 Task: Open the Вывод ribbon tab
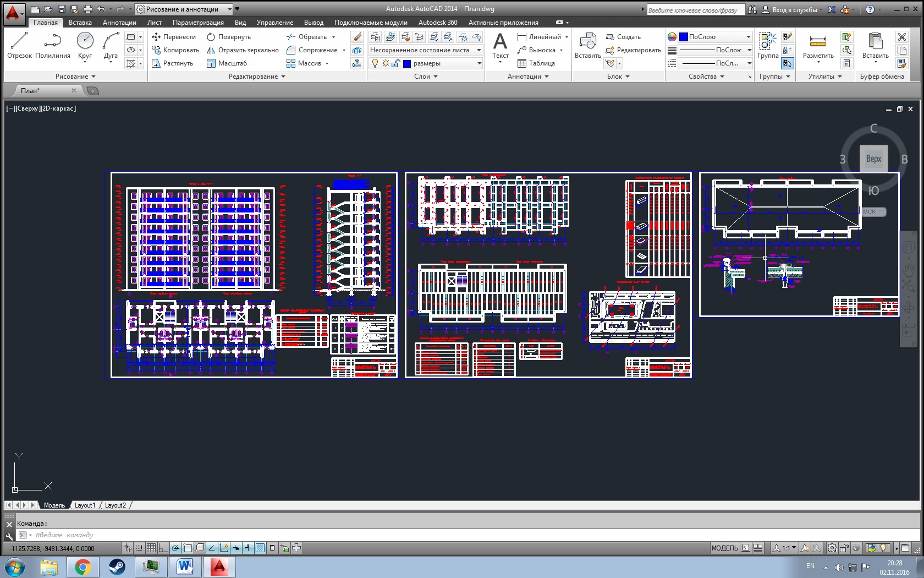pyautogui.click(x=313, y=23)
